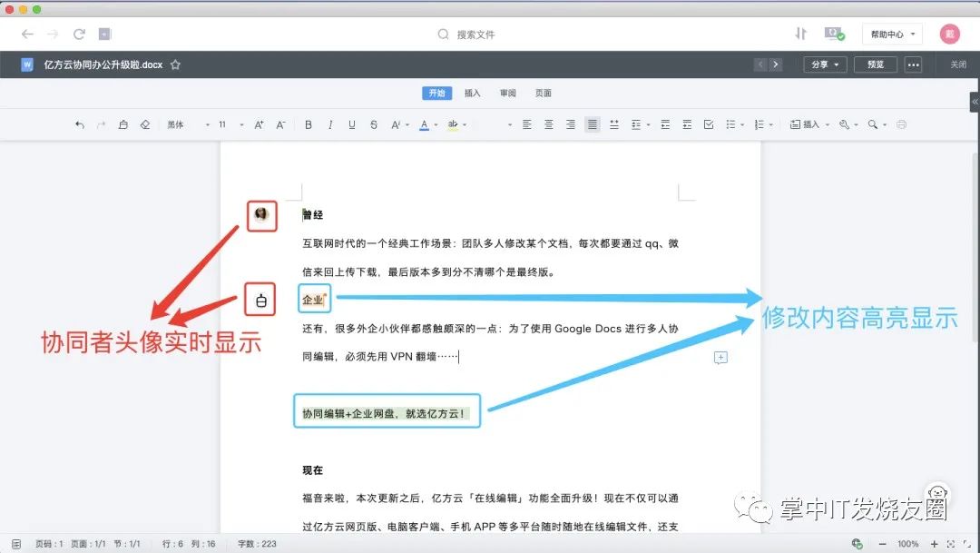
Task: Increase font size with A+ icon
Action: point(259,124)
